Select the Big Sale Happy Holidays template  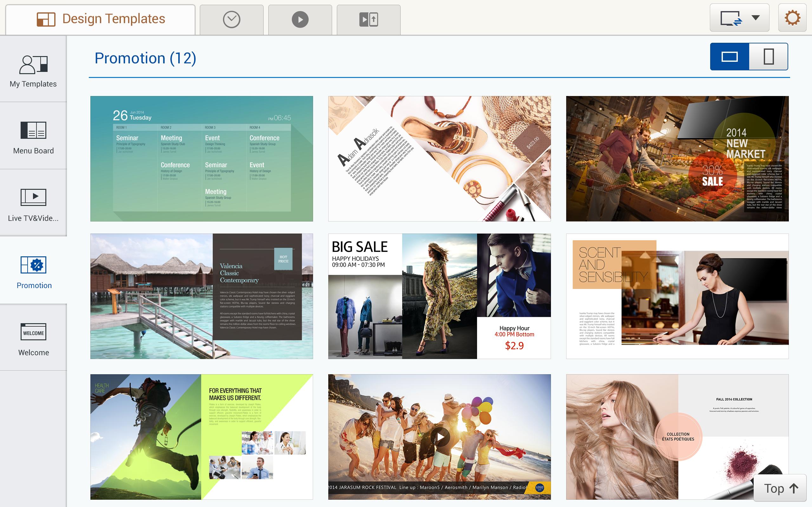coord(440,296)
